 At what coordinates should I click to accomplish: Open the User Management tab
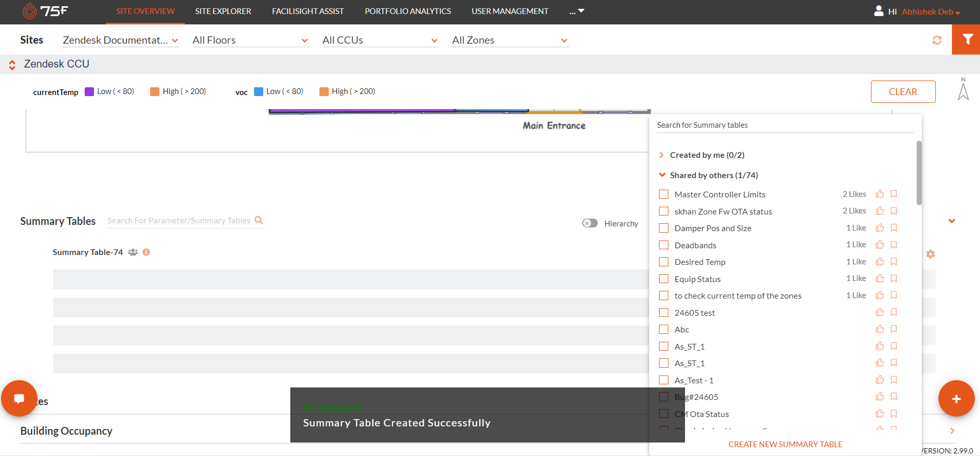coord(510,11)
